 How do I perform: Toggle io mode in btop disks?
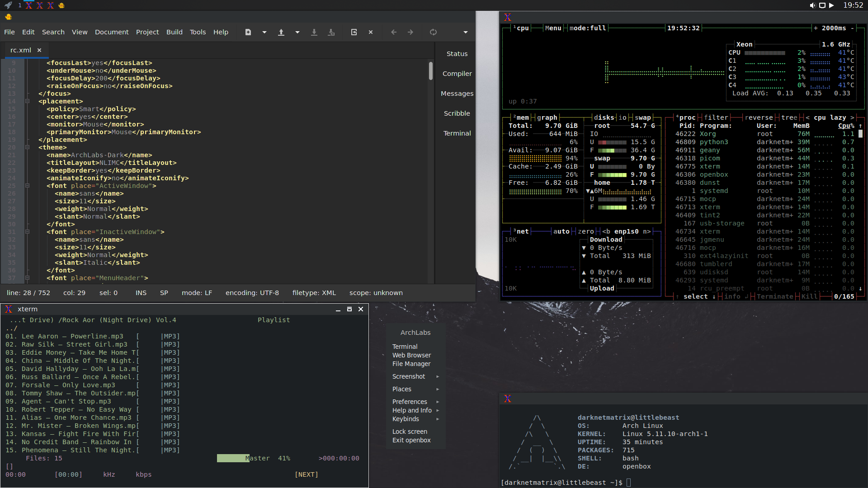(623, 117)
